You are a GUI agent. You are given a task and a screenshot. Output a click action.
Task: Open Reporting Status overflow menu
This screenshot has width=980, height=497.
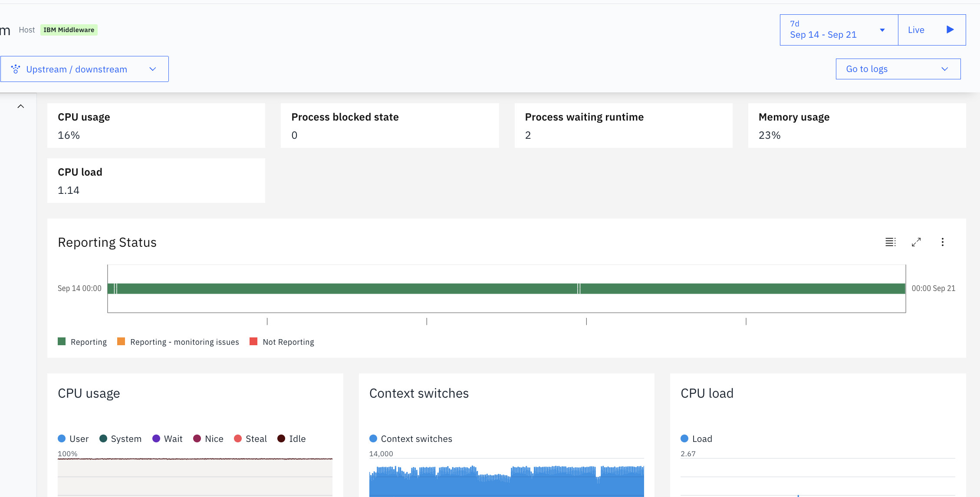pos(942,242)
